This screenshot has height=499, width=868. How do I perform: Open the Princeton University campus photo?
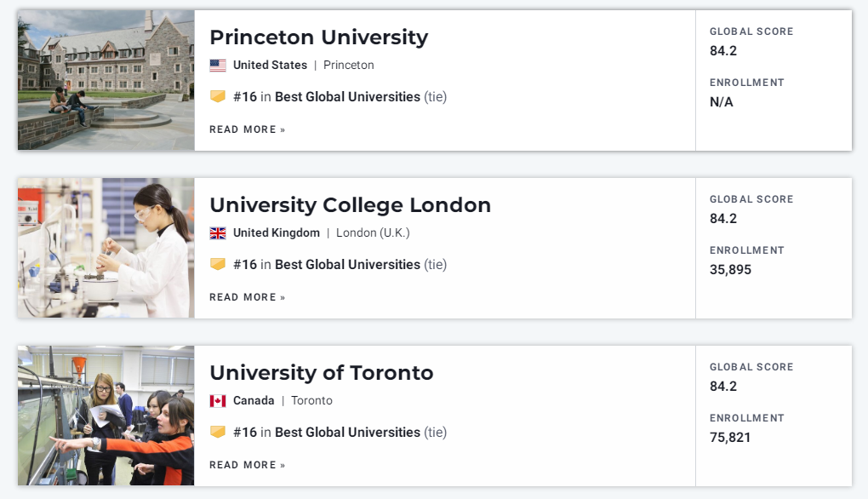(106, 80)
